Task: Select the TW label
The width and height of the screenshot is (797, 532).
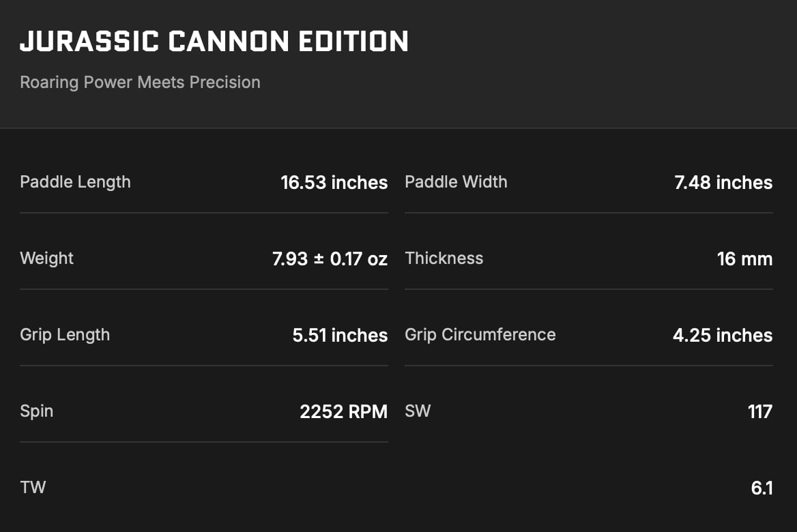Action: point(33,488)
